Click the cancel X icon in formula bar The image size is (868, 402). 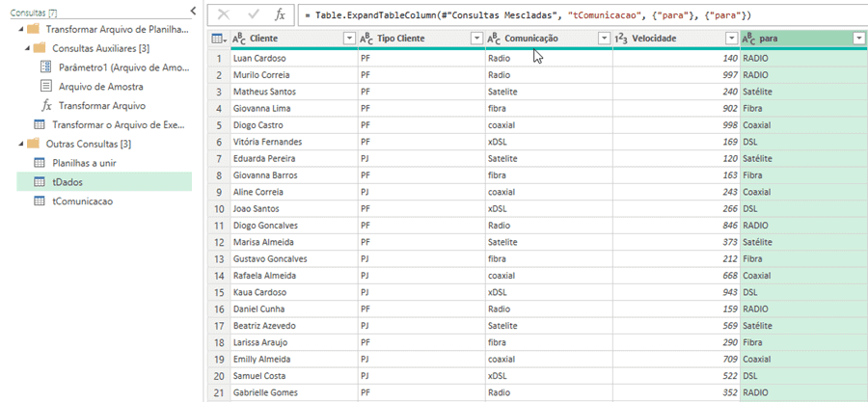[224, 14]
